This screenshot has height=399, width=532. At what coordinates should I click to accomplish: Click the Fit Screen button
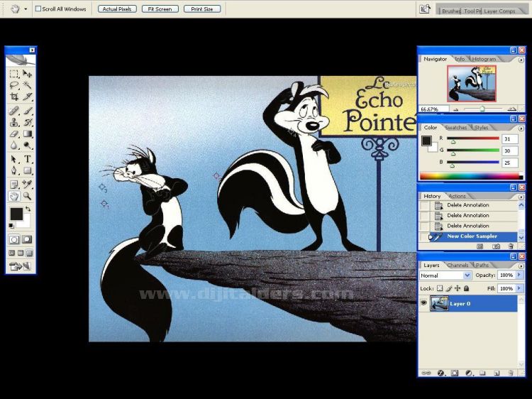(x=160, y=9)
